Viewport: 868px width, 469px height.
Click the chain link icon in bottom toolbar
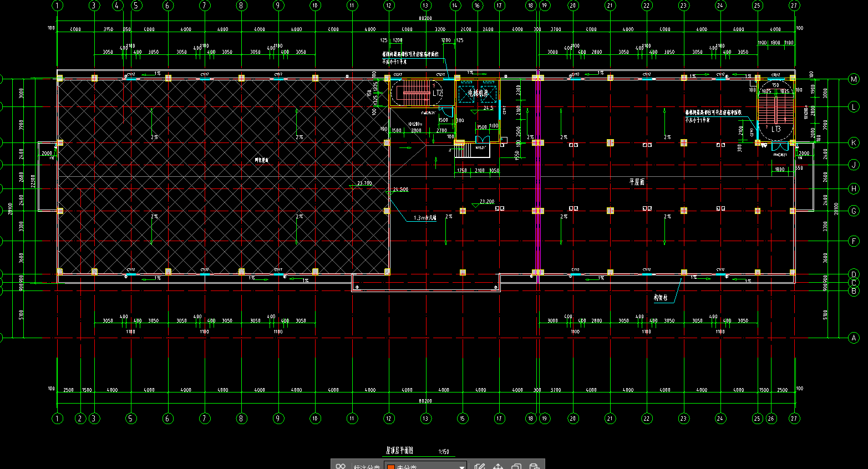click(341, 466)
